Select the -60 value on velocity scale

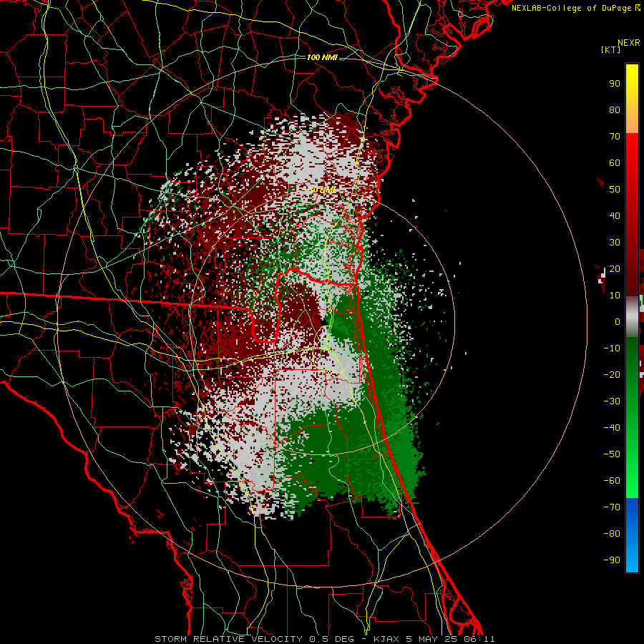click(x=612, y=481)
